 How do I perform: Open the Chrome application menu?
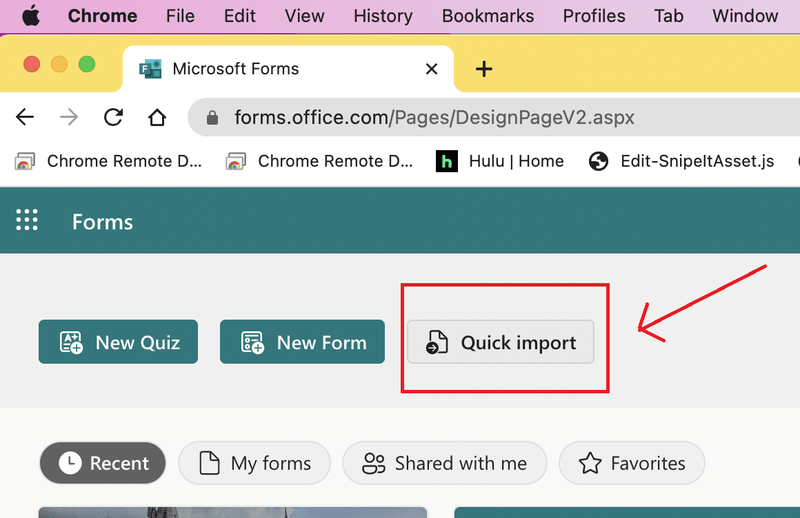click(103, 16)
